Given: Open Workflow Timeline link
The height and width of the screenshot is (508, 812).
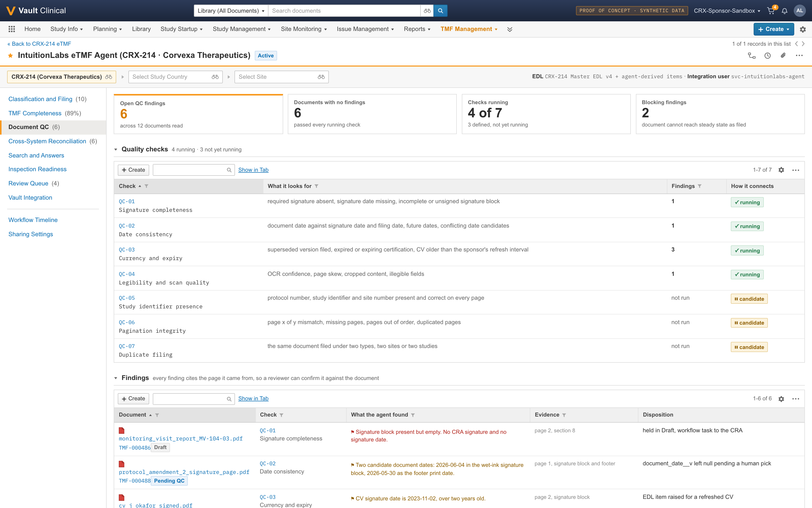Looking at the screenshot, I should 33,220.
